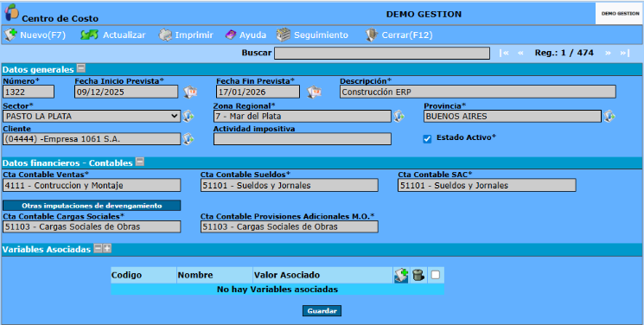The image size is (644, 325).
Task: Click Cta Contable SAC field
Action: 487,185
